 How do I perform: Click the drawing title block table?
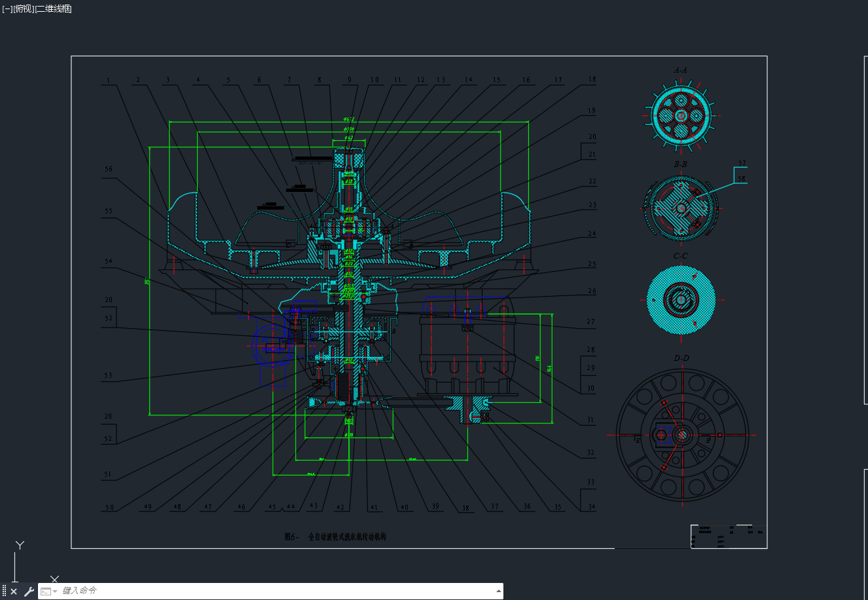click(729, 536)
